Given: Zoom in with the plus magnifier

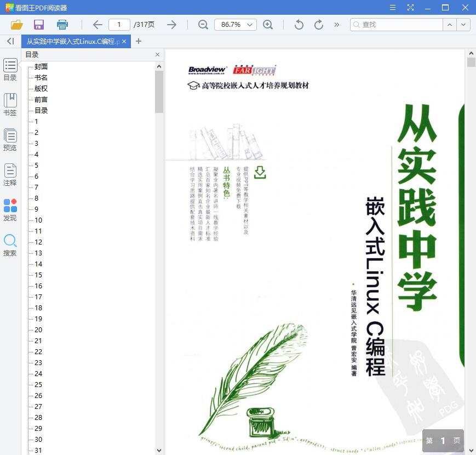Looking at the screenshot, I should click(x=268, y=25).
